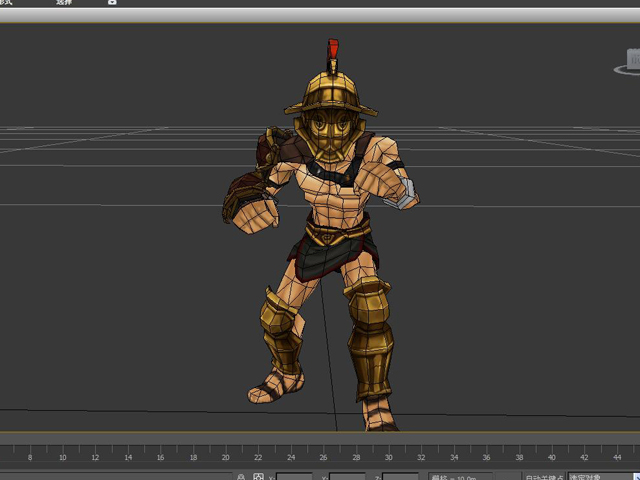Select the gladiator's golden helmet in viewport
Image resolution: width=640 pixels, height=480 pixels.
tap(331, 92)
